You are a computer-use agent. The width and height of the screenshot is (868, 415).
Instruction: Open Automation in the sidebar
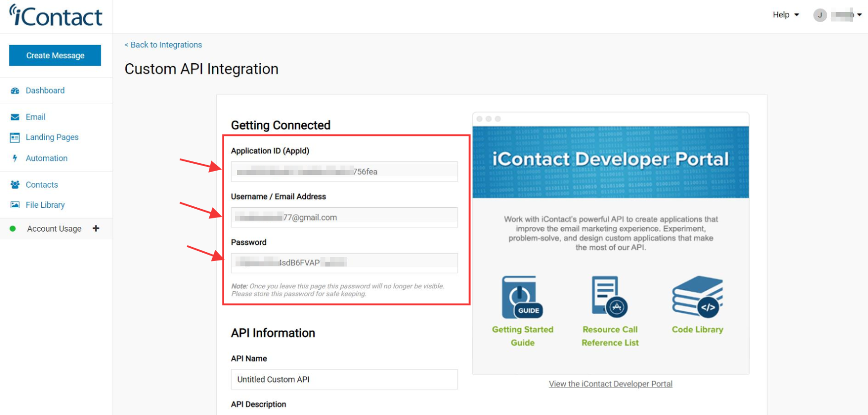[46, 158]
